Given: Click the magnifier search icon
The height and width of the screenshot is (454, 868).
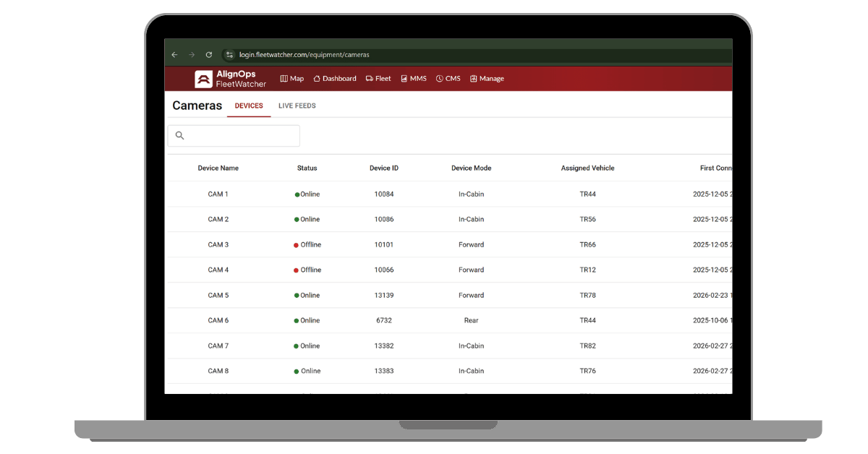Looking at the screenshot, I should pos(180,136).
